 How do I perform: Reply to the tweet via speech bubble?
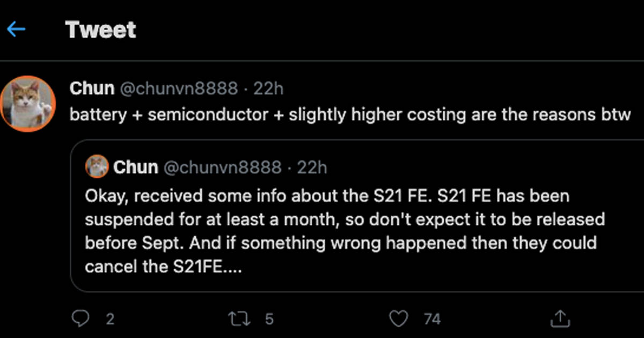coord(80,319)
